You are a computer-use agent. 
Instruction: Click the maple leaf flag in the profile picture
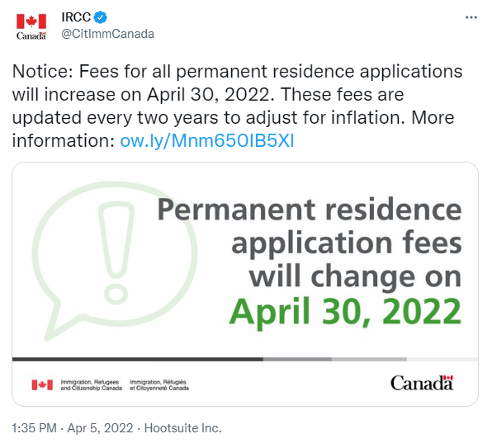coord(31,21)
